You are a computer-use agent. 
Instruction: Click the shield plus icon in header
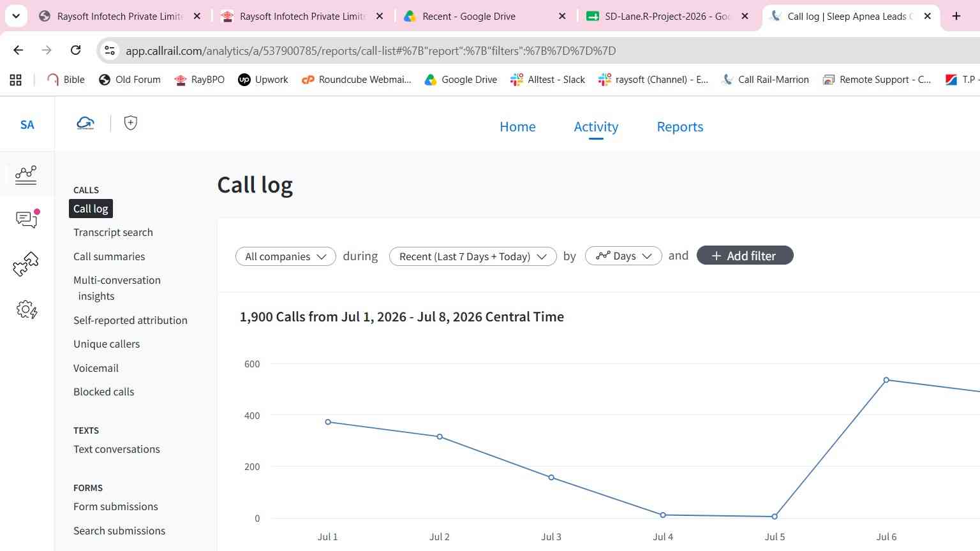pyautogui.click(x=131, y=123)
